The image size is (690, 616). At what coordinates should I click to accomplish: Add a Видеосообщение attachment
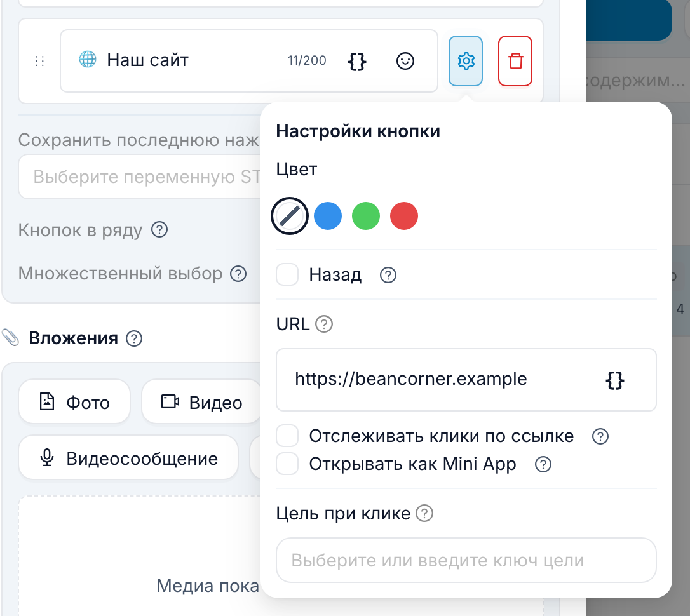point(128,458)
